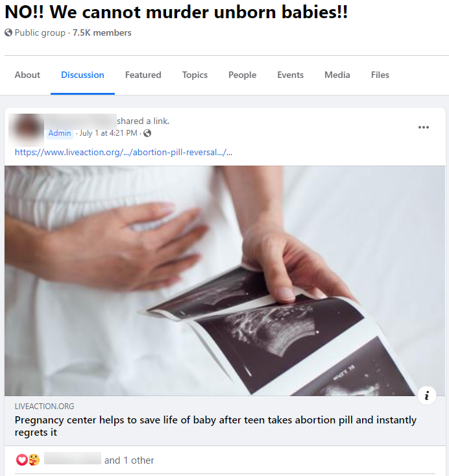This screenshot has width=449, height=476.
Task: Open the Featured tab
Action: pyautogui.click(x=143, y=75)
